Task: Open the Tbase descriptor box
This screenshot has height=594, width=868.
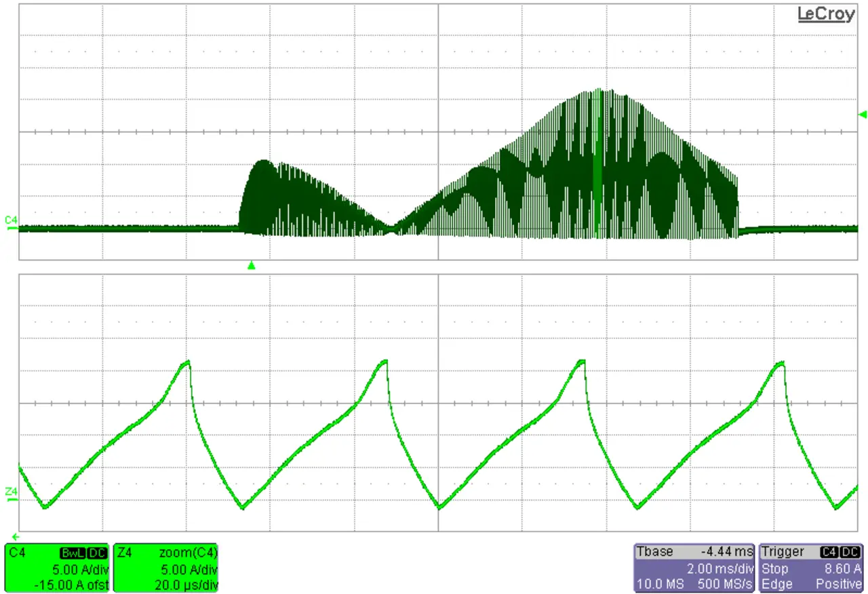Action: click(x=694, y=567)
